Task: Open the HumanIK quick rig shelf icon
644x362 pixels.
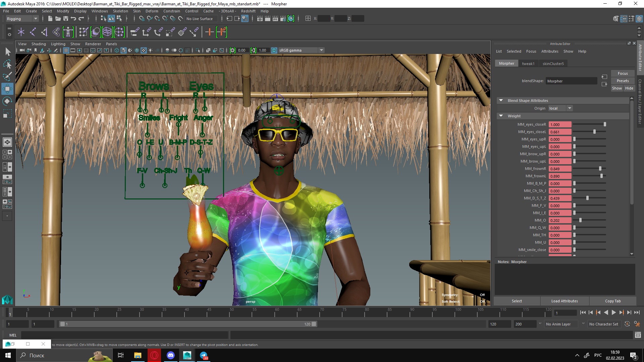Action: coord(68,32)
